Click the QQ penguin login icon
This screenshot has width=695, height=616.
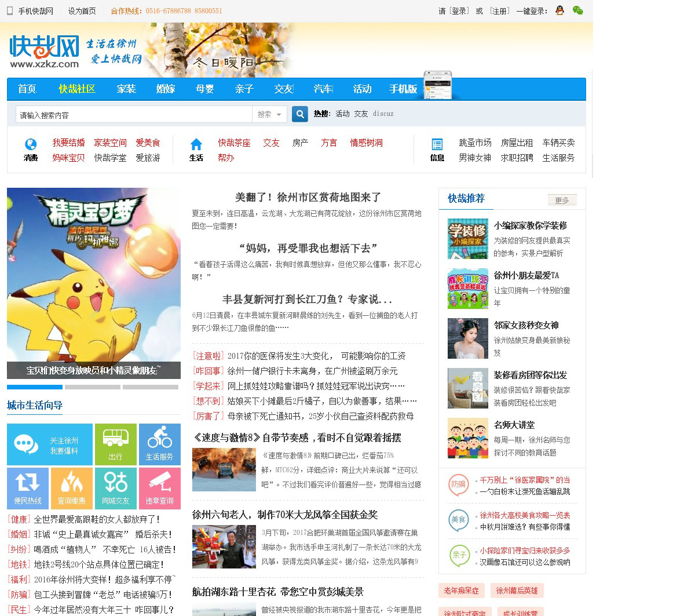(559, 10)
